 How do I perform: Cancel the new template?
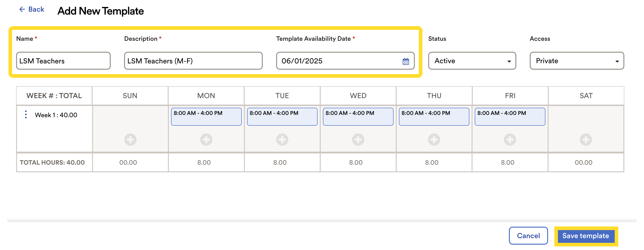[x=528, y=236]
